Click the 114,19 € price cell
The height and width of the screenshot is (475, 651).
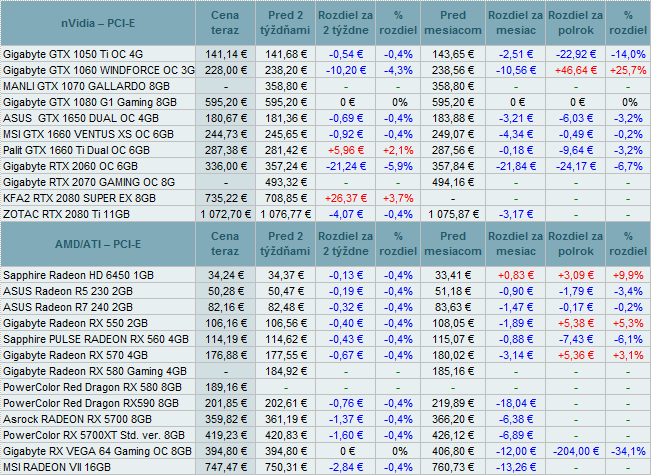point(226,339)
